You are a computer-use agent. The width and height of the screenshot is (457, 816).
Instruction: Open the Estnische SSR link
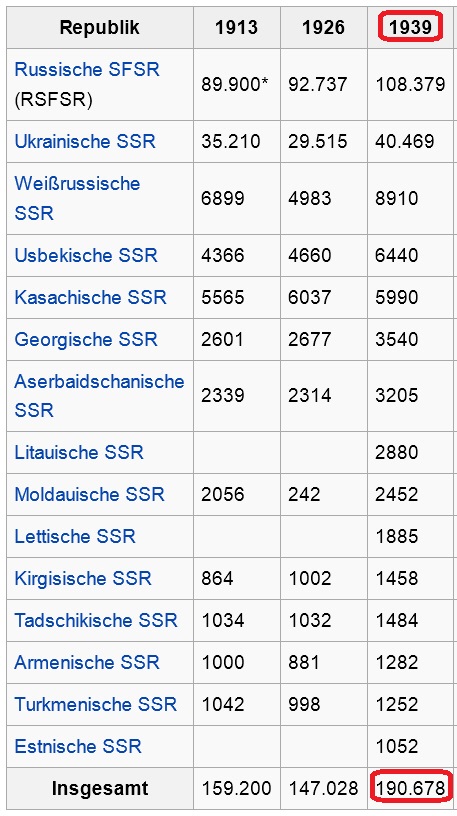click(x=78, y=746)
